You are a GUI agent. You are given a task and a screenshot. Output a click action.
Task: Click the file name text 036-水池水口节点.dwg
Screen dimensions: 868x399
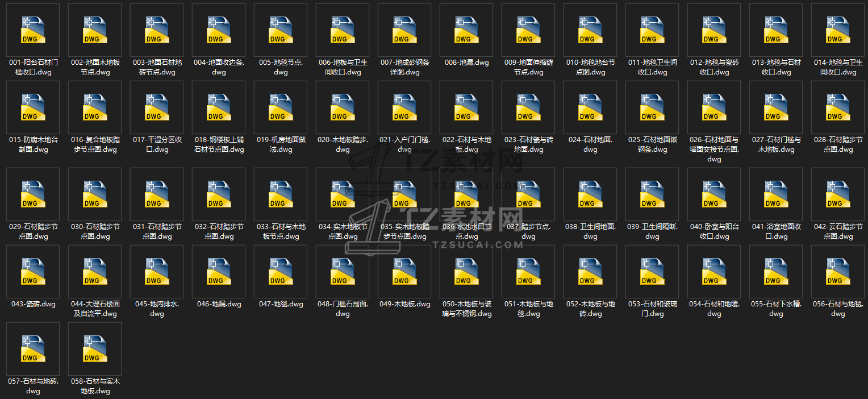(466, 231)
